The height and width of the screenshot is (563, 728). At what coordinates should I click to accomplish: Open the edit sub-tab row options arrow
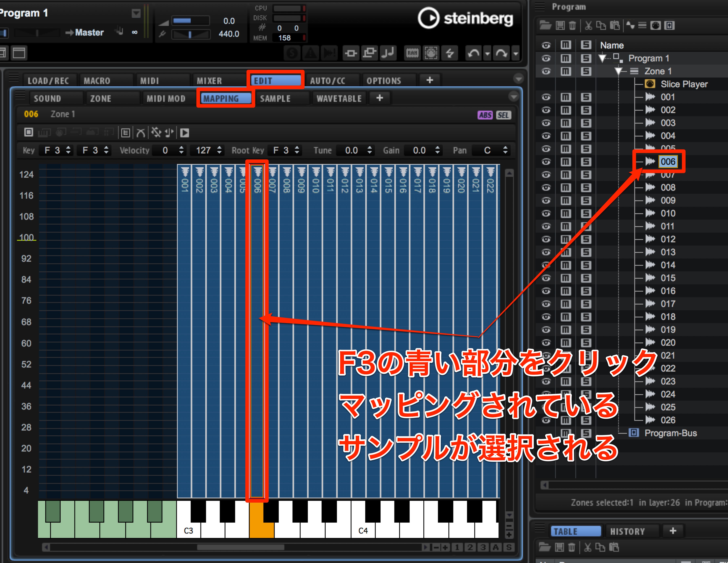coord(514,97)
